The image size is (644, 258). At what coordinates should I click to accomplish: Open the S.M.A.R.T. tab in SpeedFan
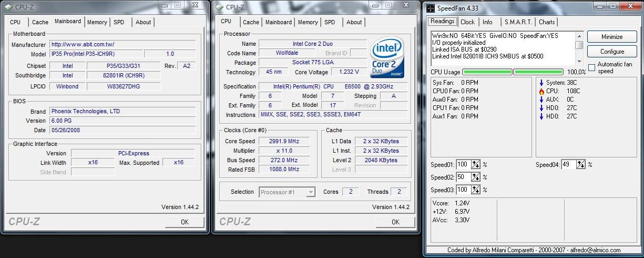(518, 22)
